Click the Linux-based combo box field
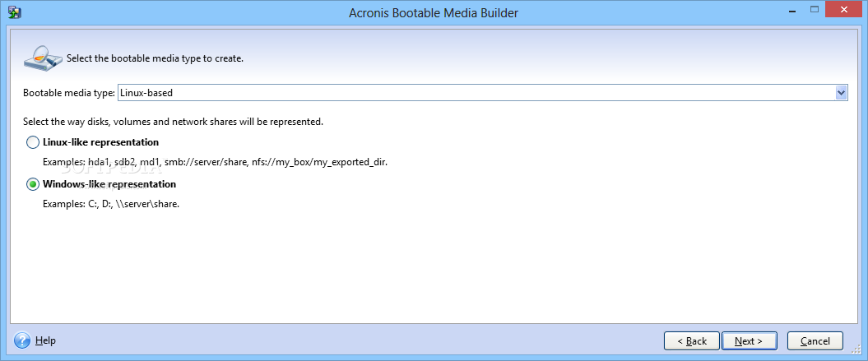 [x=482, y=93]
